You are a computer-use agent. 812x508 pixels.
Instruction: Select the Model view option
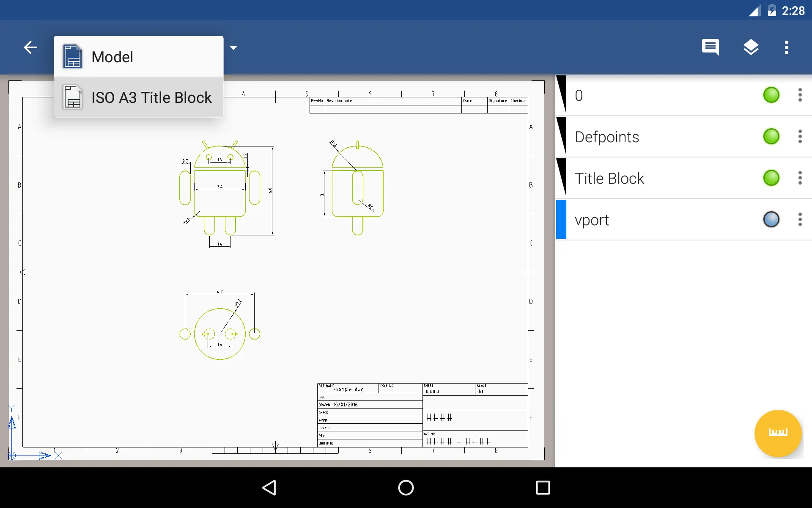click(139, 57)
